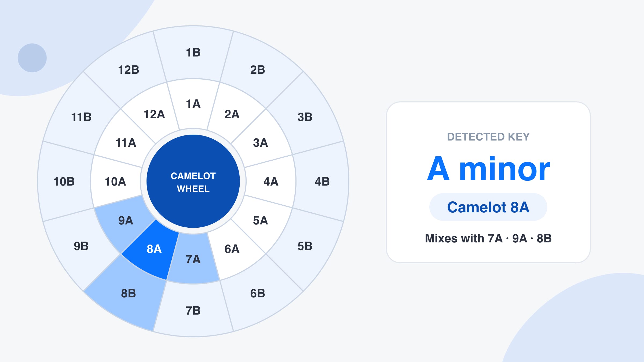Image resolution: width=644 pixels, height=362 pixels.
Task: Select the Camelot 8A badge
Action: (488, 207)
